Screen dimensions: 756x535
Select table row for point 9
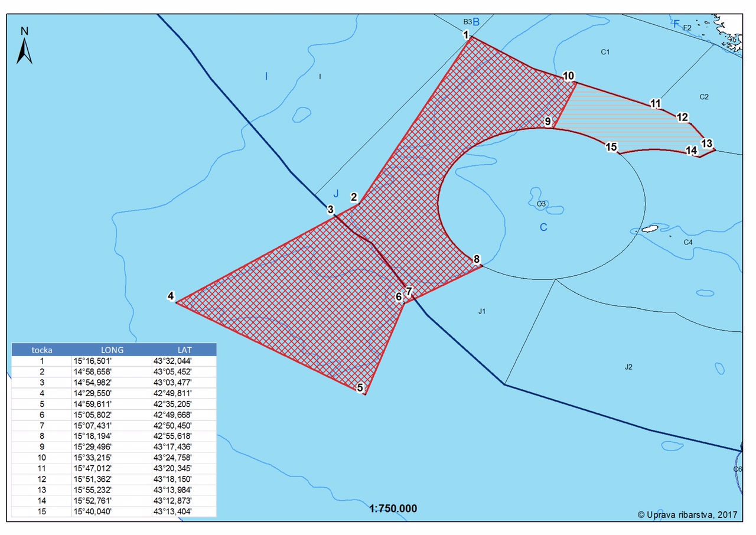[x=114, y=446]
